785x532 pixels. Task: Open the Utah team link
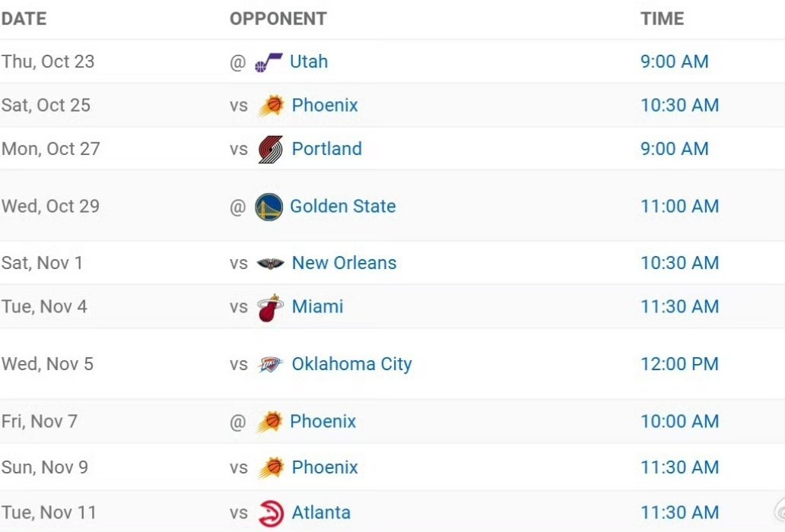(x=309, y=62)
